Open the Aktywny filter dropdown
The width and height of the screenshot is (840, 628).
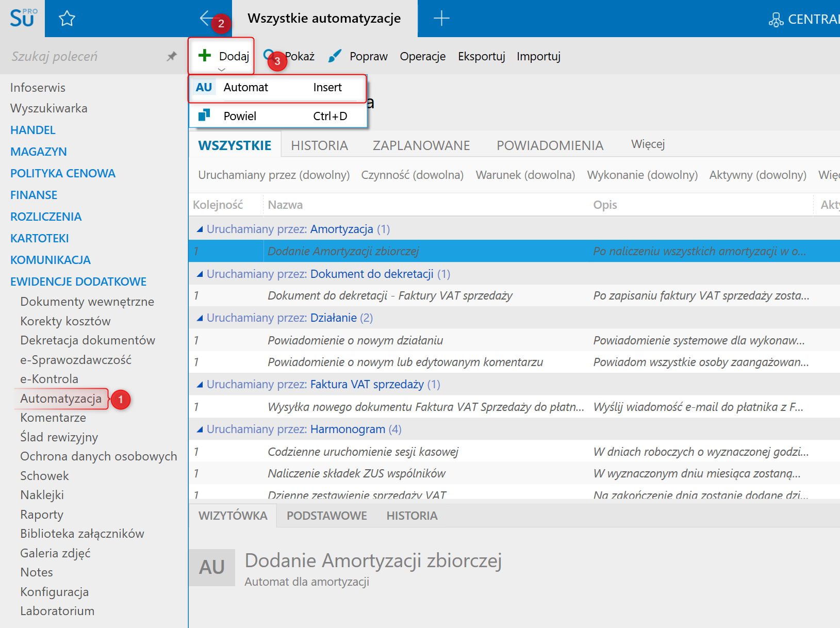click(x=757, y=175)
